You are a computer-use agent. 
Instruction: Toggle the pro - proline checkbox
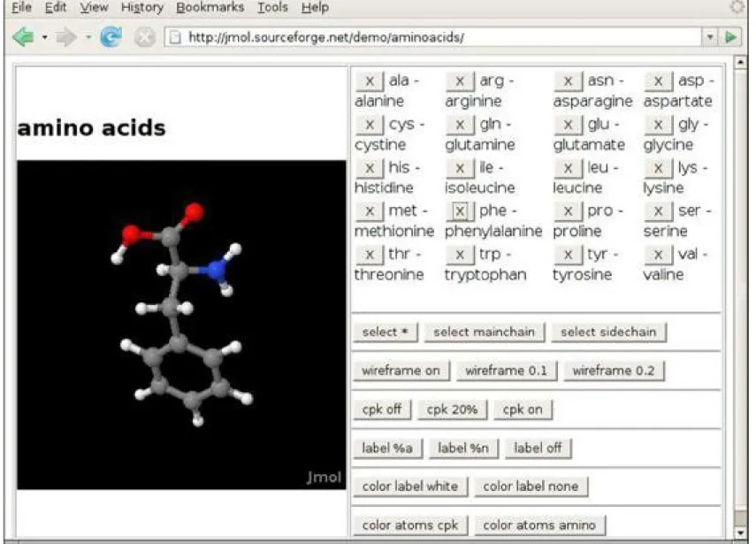point(568,211)
